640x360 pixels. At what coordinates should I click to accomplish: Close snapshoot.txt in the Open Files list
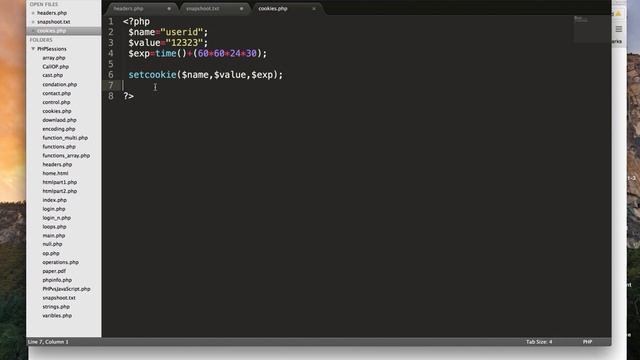click(x=33, y=22)
